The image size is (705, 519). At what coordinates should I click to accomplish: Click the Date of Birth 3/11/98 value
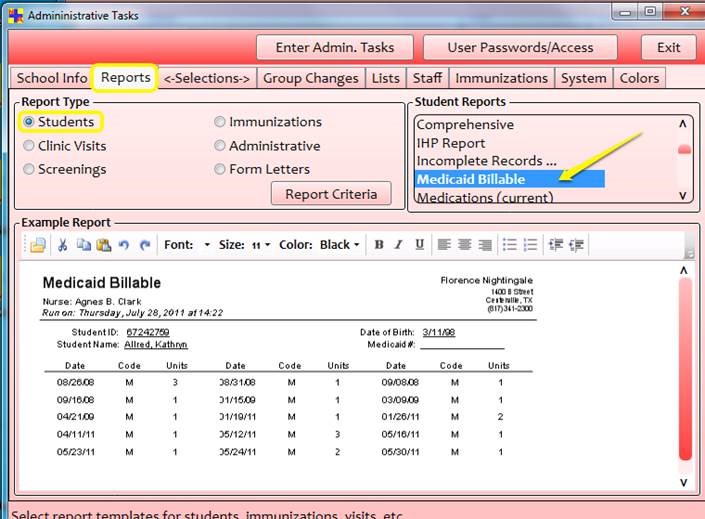point(439,332)
